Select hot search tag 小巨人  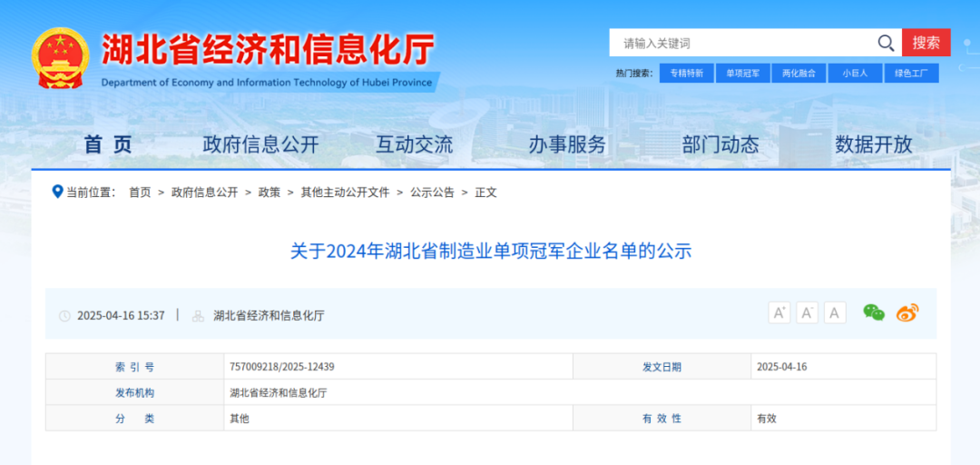point(855,74)
